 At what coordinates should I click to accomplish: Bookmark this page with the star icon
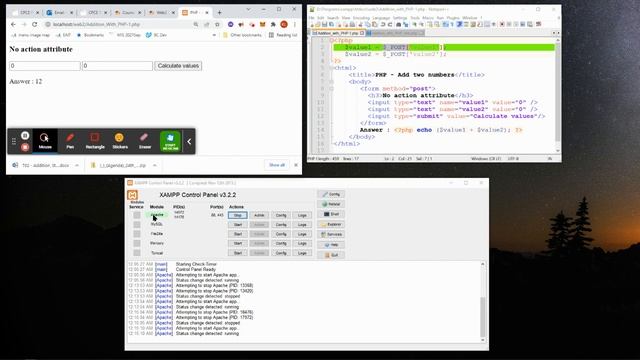click(x=217, y=24)
